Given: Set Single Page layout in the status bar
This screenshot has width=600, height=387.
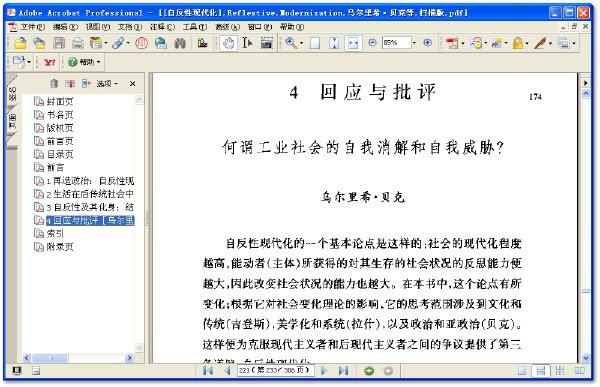Looking at the screenshot, I should 521,371.
